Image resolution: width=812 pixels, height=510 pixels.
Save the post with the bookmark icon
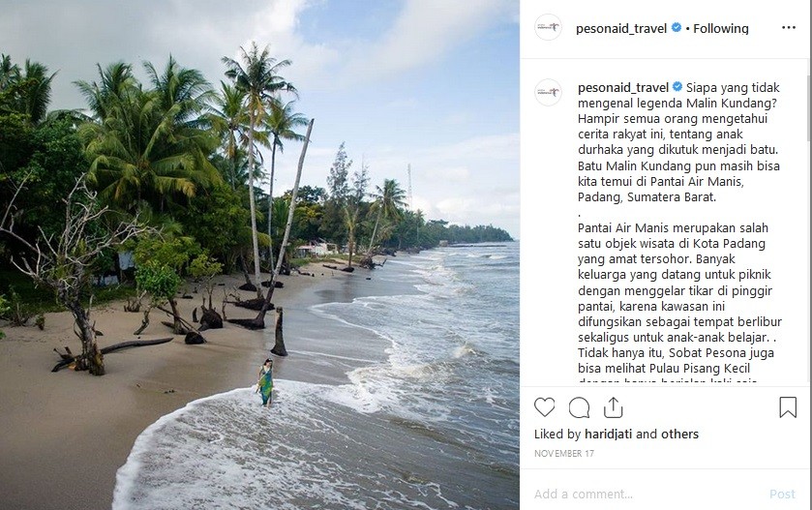click(x=788, y=407)
